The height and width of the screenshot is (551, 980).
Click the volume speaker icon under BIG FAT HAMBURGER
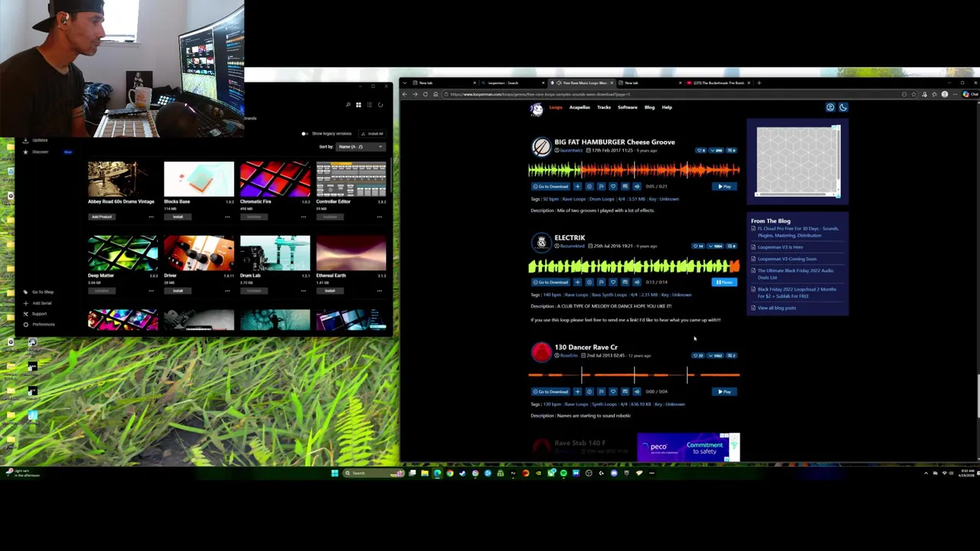click(636, 186)
